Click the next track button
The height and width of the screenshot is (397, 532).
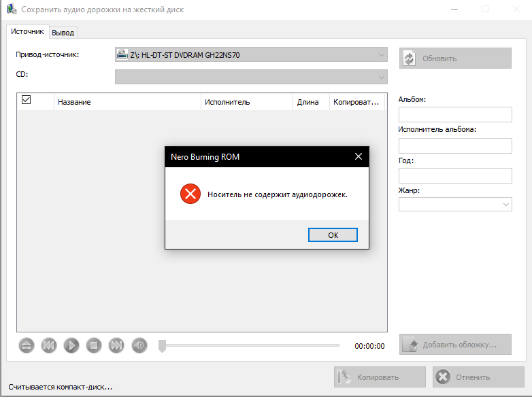116,345
